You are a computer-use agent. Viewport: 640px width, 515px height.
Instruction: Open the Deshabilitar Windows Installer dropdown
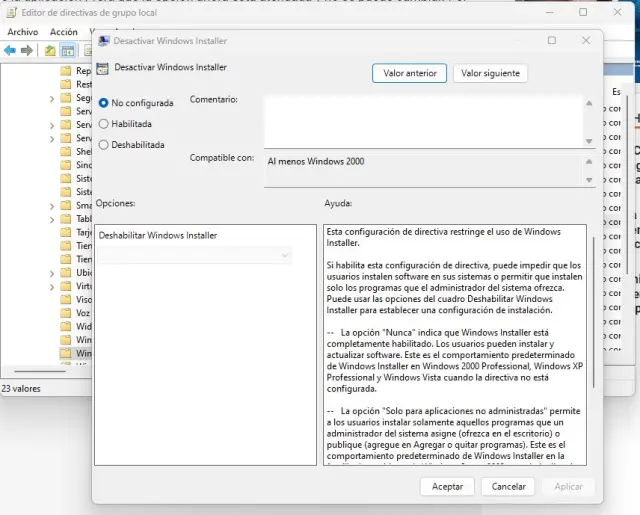coord(195,256)
